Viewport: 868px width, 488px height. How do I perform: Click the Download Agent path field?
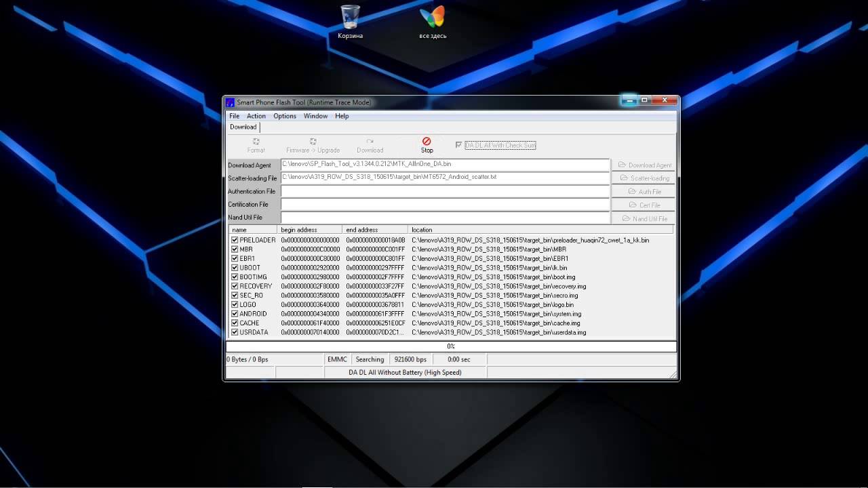(446, 165)
